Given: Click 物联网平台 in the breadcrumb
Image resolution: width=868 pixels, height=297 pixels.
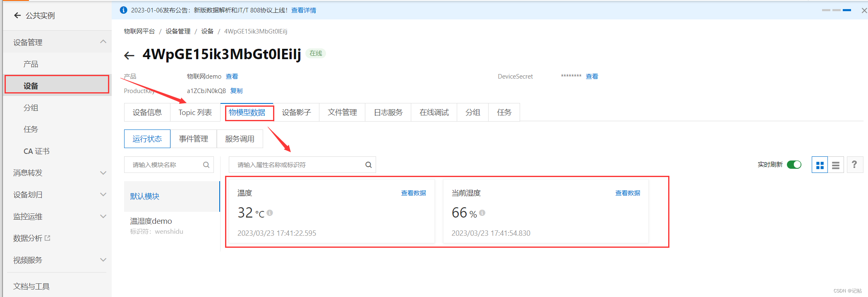Looking at the screenshot, I should (139, 31).
